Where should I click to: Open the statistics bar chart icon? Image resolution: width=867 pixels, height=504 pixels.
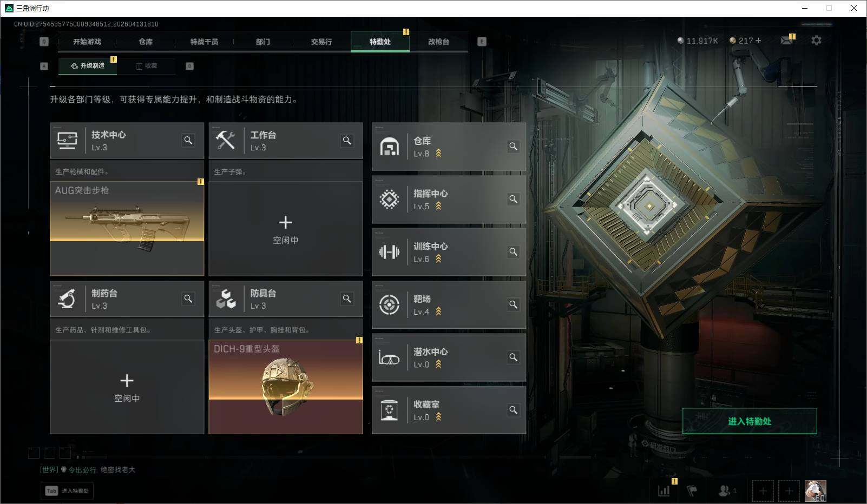(x=664, y=490)
